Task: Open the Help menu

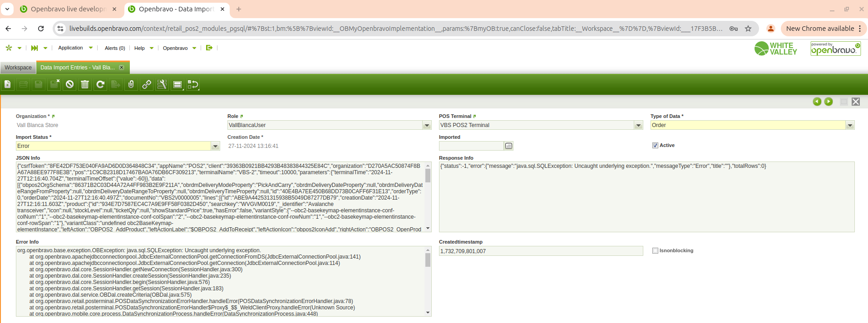Action: 139,48
